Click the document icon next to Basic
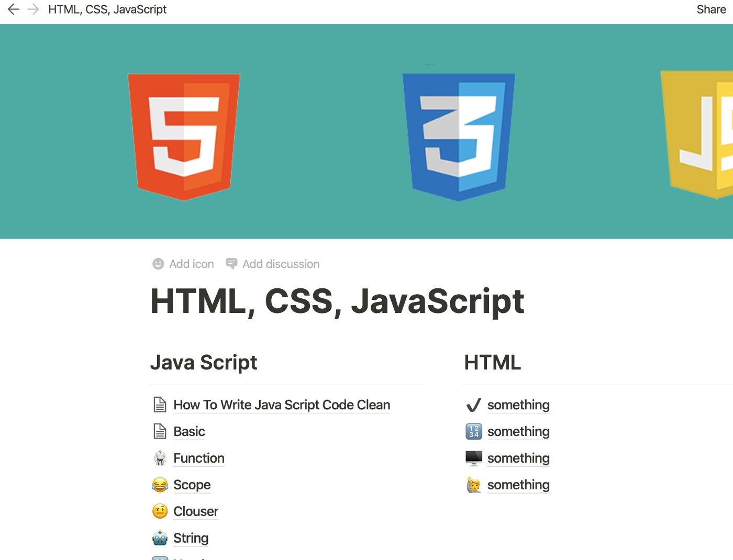The width and height of the screenshot is (733, 560). coord(160,431)
